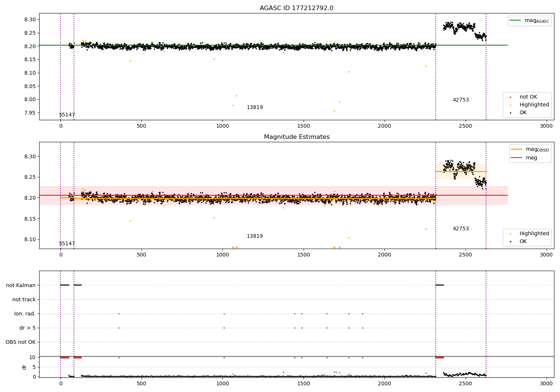Select the mag AGASC legend entry in top plot

[529, 21]
